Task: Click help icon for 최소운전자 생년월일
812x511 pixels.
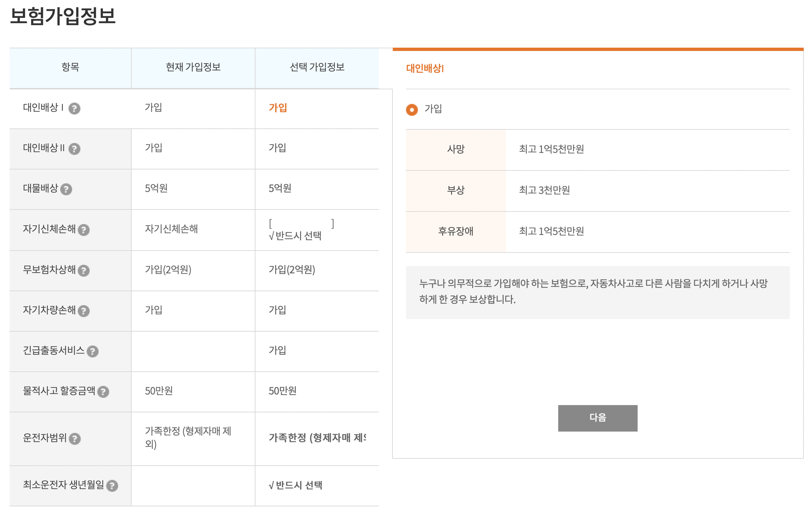Action: (x=112, y=486)
